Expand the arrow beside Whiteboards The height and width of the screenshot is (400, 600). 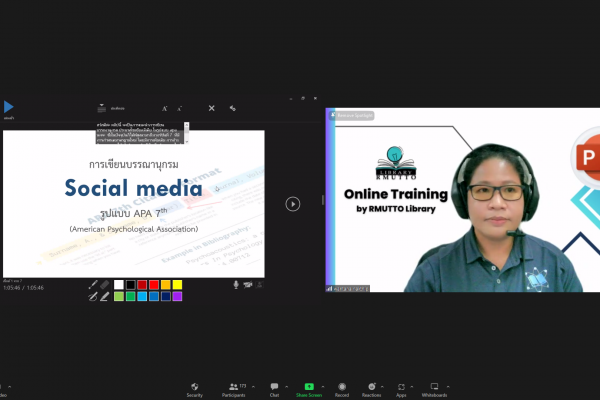[448, 387]
